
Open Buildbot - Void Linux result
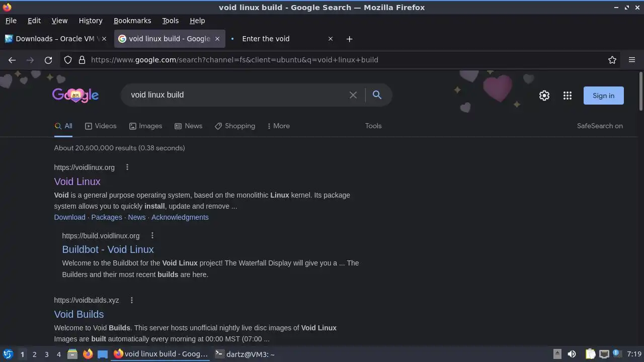coord(108,249)
